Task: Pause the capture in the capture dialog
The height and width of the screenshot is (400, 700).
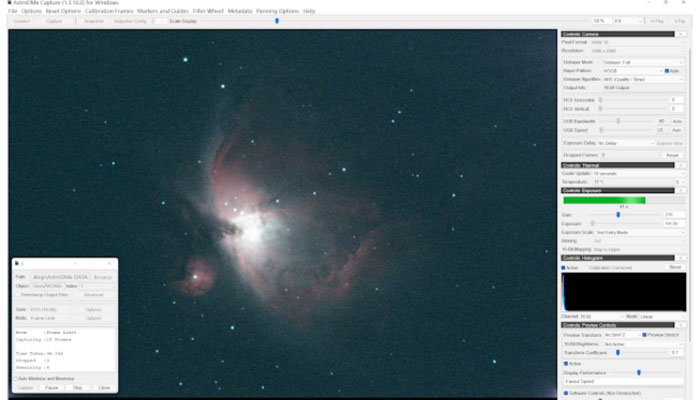Action: click(53, 388)
